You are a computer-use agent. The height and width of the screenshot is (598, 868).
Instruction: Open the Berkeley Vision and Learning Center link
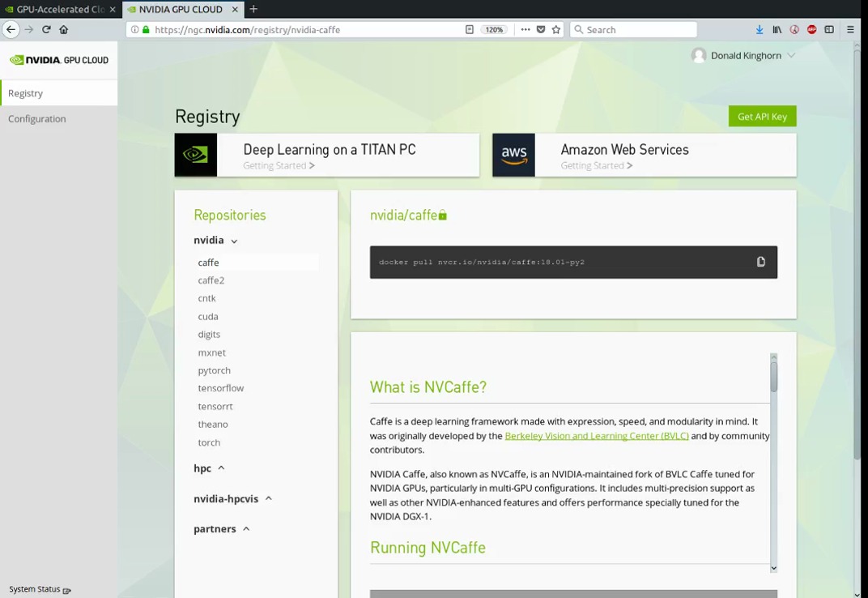[596, 436]
